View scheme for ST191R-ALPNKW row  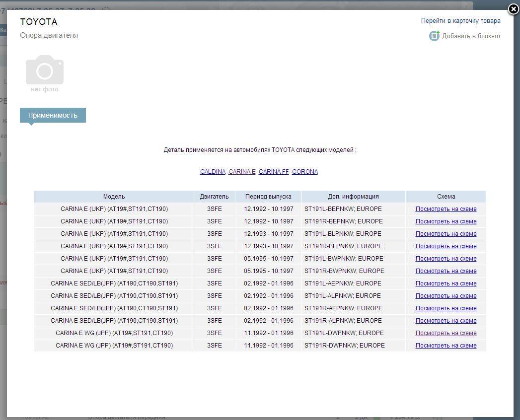[446, 321]
